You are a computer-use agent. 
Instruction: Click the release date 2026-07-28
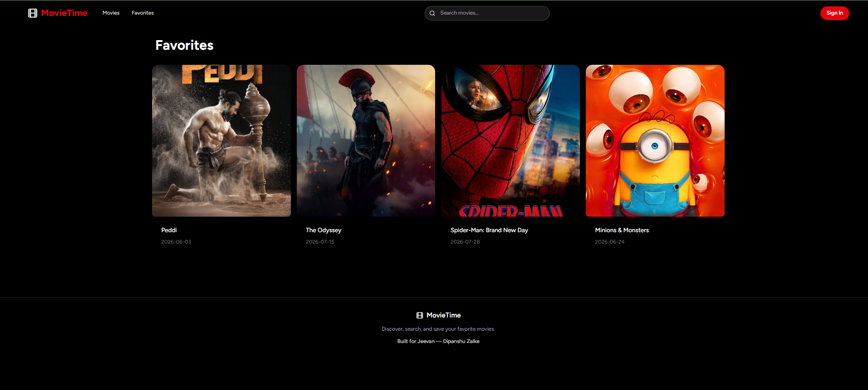(465, 242)
